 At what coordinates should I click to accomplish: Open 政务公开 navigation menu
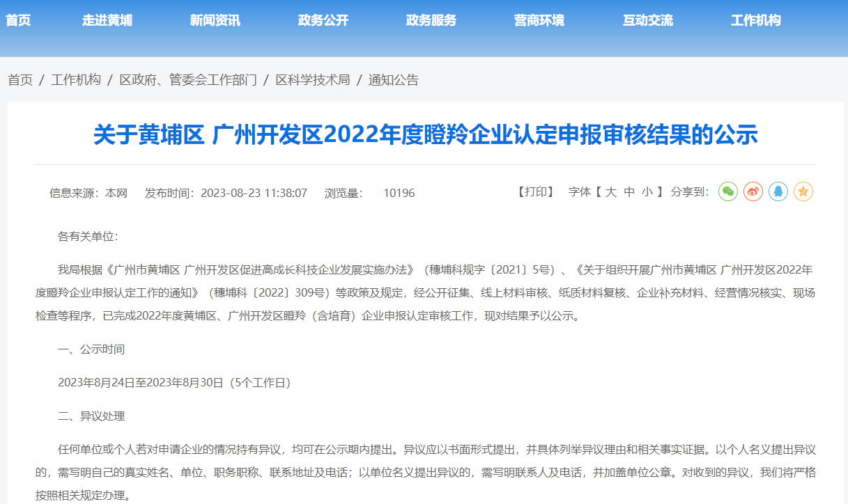(x=323, y=21)
